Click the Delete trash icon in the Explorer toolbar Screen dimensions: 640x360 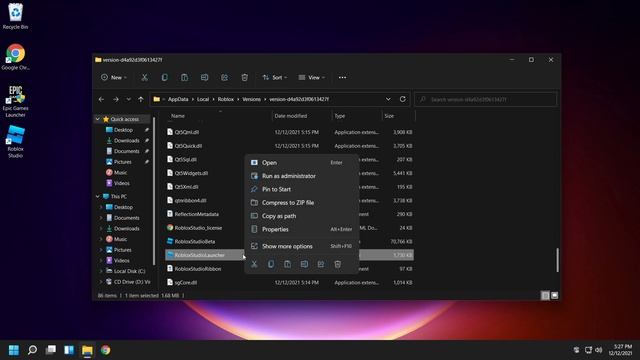[x=244, y=78]
